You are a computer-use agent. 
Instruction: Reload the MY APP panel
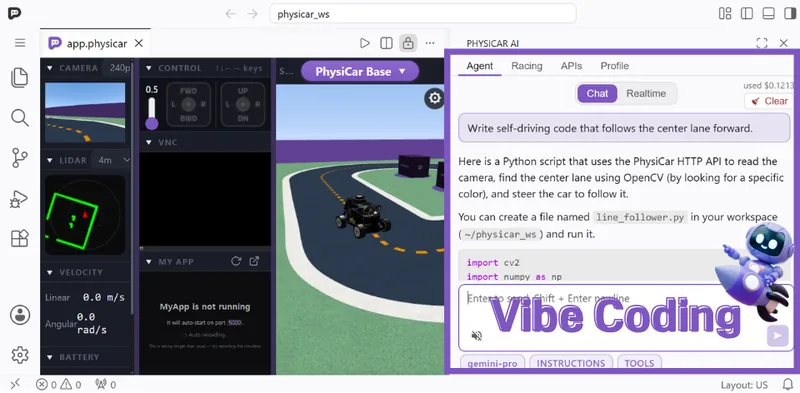[236, 261]
